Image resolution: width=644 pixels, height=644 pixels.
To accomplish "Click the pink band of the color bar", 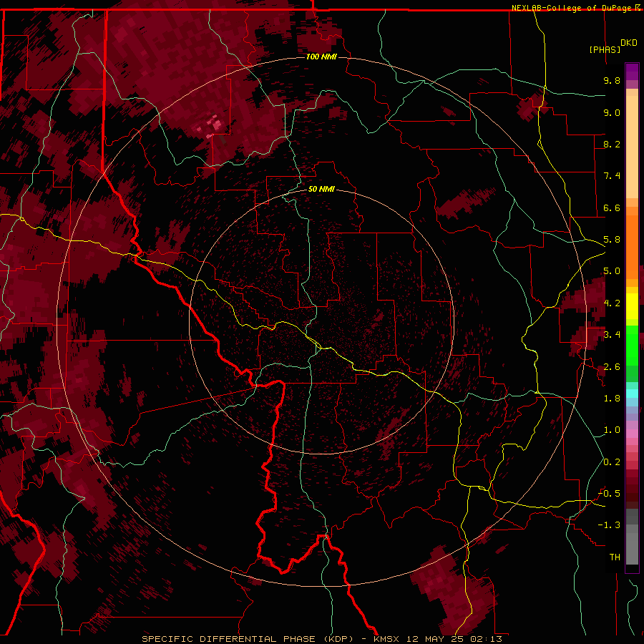I will click(632, 434).
